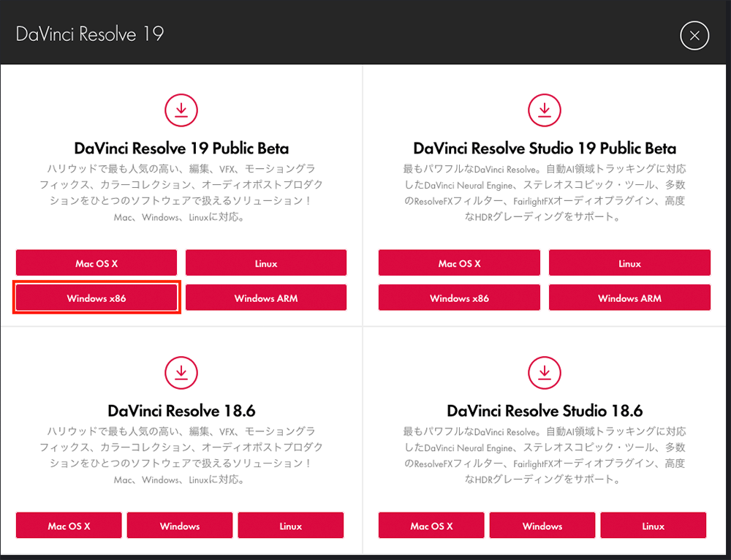Click download icon above DaVinci Resolve Studio 18.6
The width and height of the screenshot is (731, 560).
[x=544, y=373]
